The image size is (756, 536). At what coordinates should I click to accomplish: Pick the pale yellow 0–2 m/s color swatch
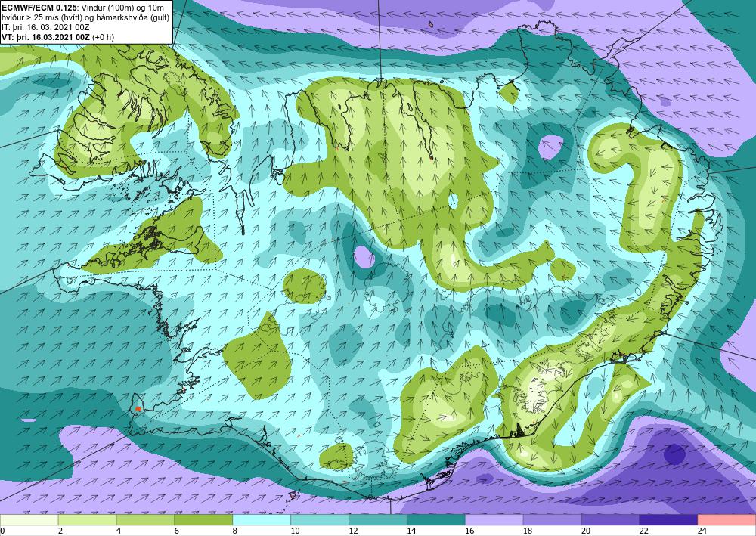point(29,520)
